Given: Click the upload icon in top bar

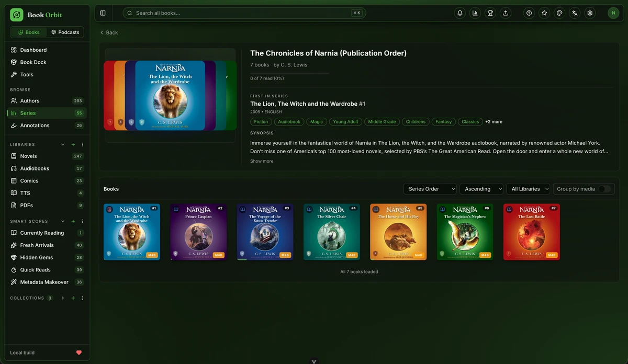Looking at the screenshot, I should pos(506,13).
